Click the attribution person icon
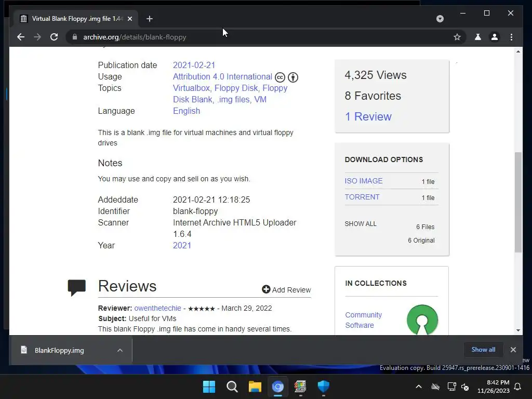532x399 pixels. pyautogui.click(x=293, y=77)
